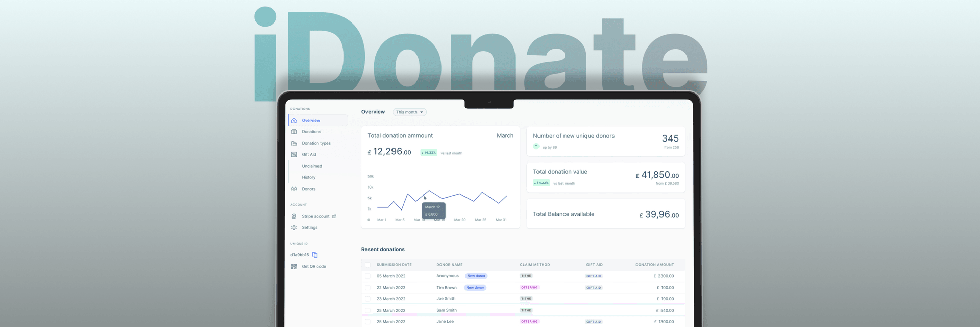980x327 pixels.
Task: Click the OFFERING tag in Tim Brown row
Action: [x=529, y=288]
